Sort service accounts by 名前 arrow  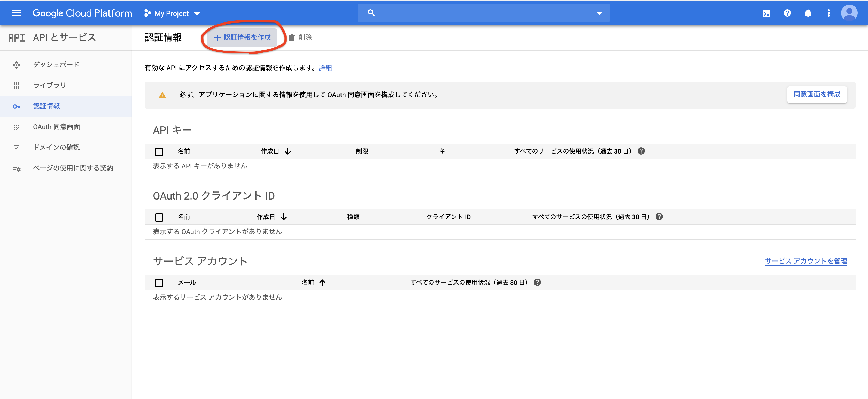[322, 283]
